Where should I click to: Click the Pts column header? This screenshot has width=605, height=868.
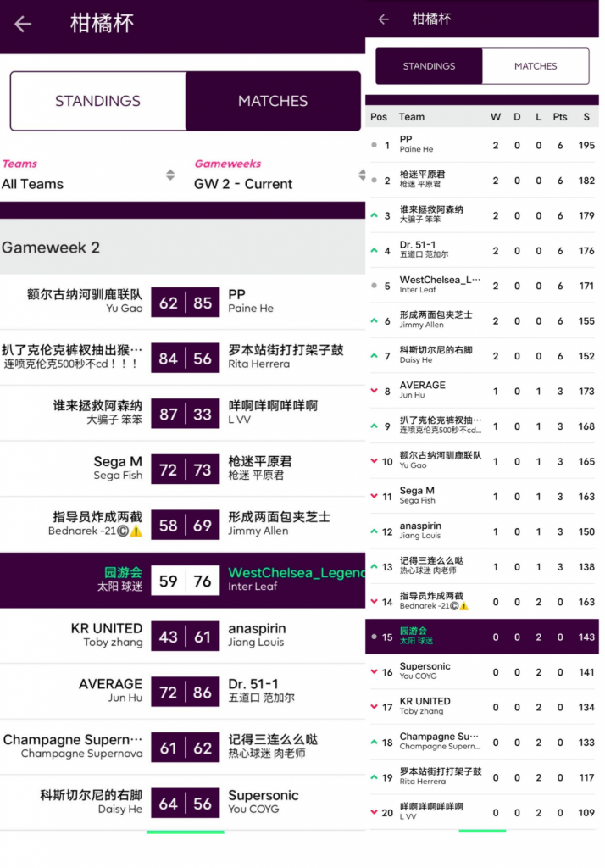point(559,117)
